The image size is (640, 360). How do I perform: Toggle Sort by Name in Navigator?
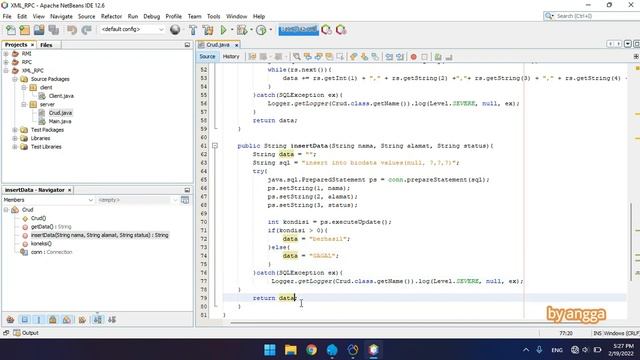tap(98, 320)
